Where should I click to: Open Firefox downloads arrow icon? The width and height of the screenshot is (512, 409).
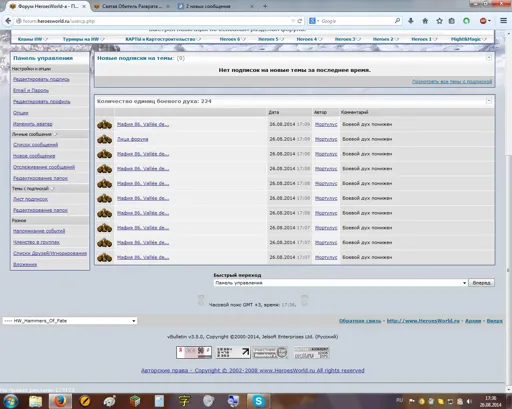(411, 21)
